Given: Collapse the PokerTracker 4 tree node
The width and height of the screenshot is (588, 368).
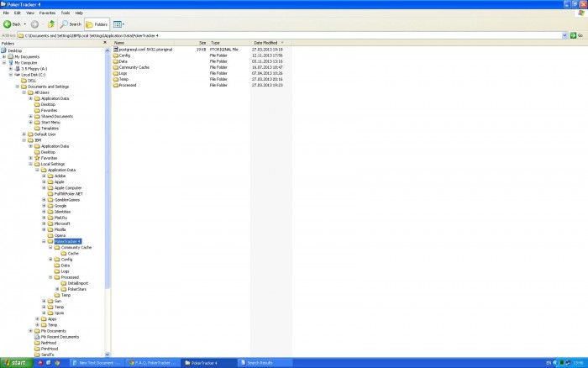Looking at the screenshot, I should pos(44,241).
